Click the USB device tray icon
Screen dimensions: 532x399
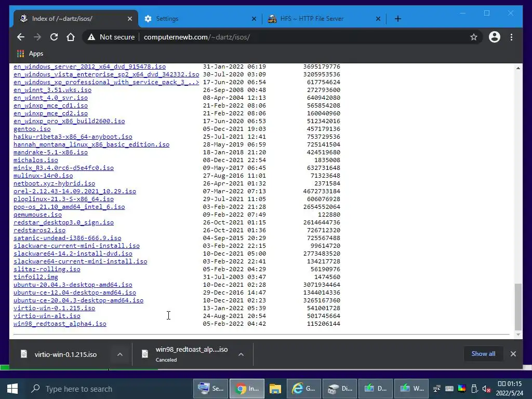click(474, 389)
